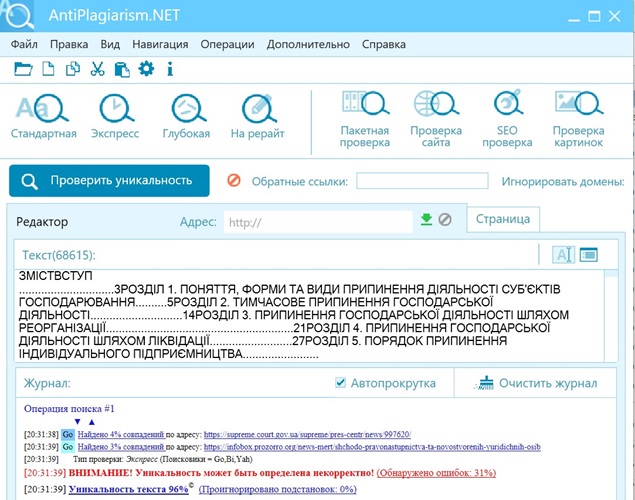Open 'Найдено 4% совпадений' link
635x500 pixels.
point(121,434)
